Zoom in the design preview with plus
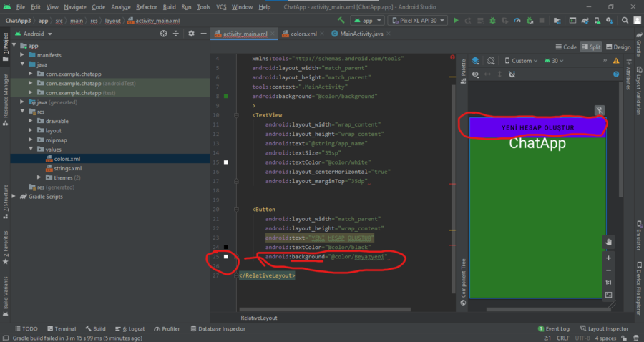Image resolution: width=644 pixels, height=342 pixels. click(608, 258)
